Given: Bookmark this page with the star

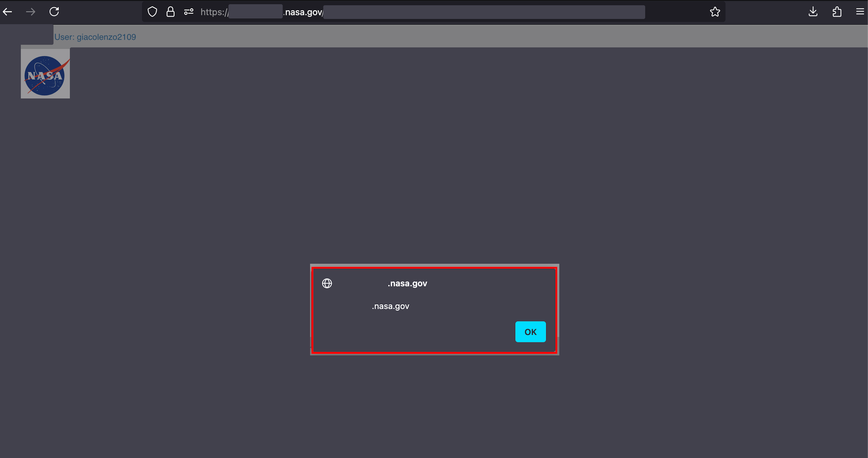Looking at the screenshot, I should pyautogui.click(x=715, y=12).
